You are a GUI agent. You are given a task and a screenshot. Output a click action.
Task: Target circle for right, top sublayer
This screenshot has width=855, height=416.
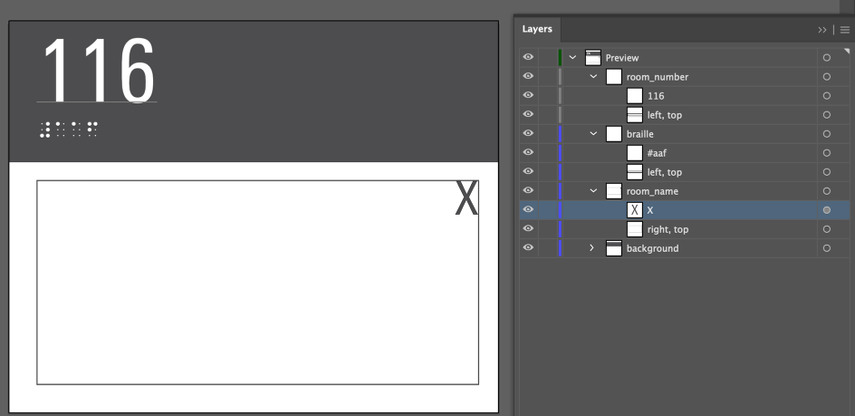coord(827,229)
